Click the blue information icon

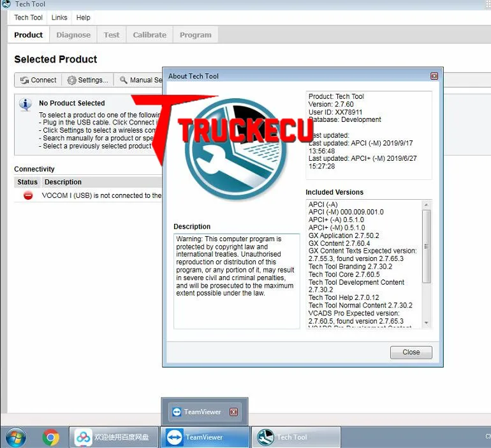26,105
